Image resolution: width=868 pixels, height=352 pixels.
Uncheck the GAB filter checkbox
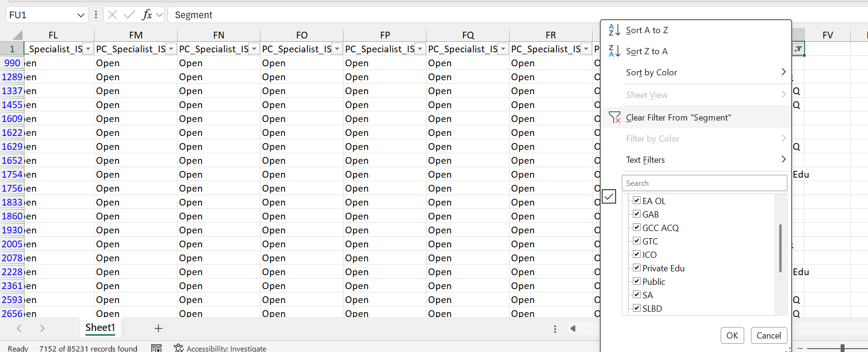pos(637,214)
